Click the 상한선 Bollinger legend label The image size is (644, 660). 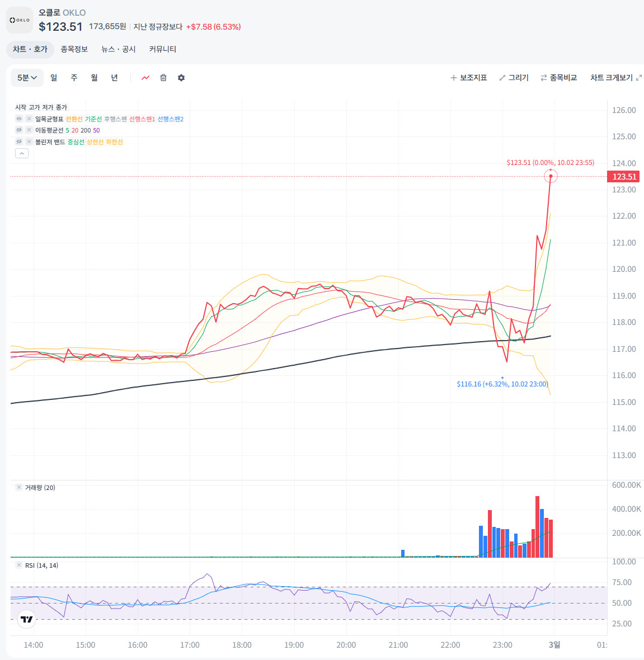[95, 142]
